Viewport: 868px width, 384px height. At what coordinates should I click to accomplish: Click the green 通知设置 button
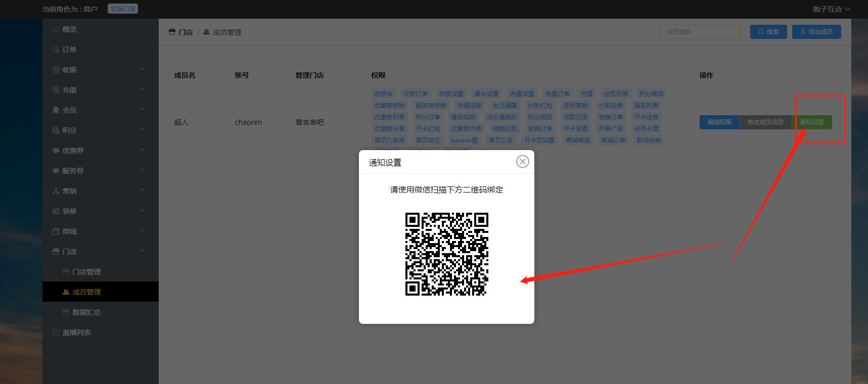[811, 122]
